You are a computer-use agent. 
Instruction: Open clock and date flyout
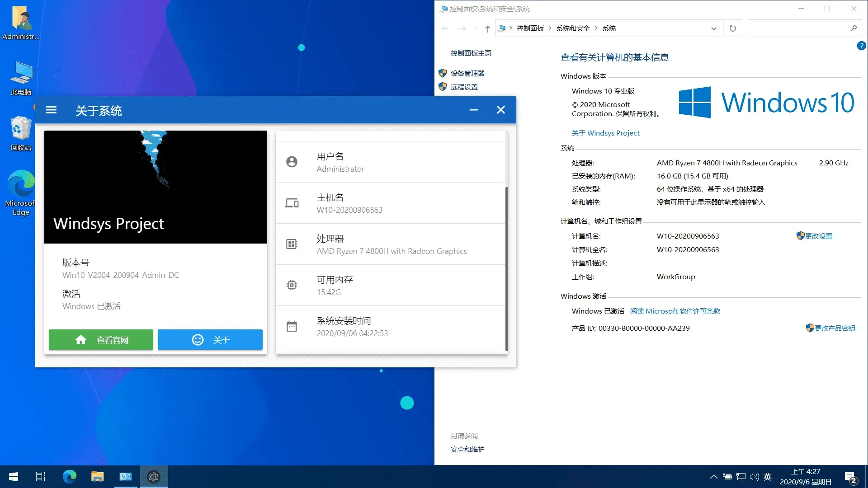806,477
